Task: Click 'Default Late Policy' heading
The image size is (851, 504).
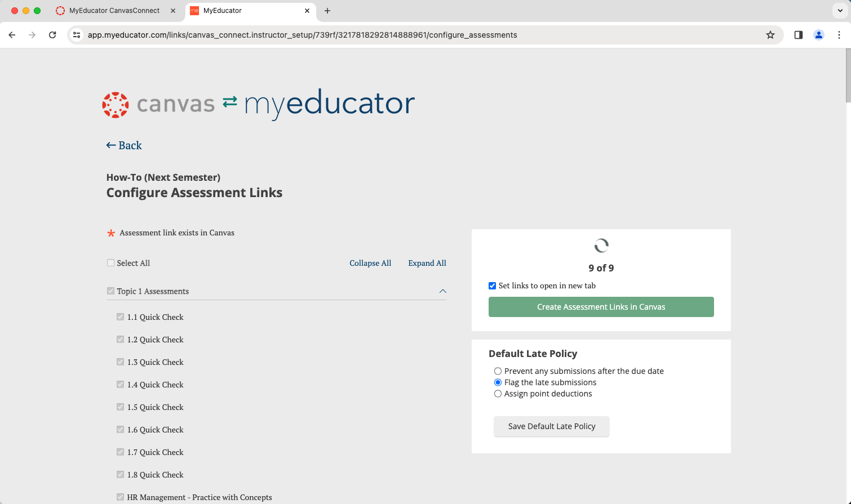Action: click(x=533, y=354)
